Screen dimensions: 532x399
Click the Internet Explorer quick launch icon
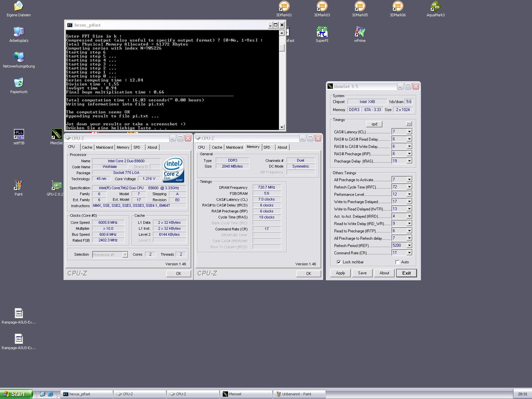(50, 394)
